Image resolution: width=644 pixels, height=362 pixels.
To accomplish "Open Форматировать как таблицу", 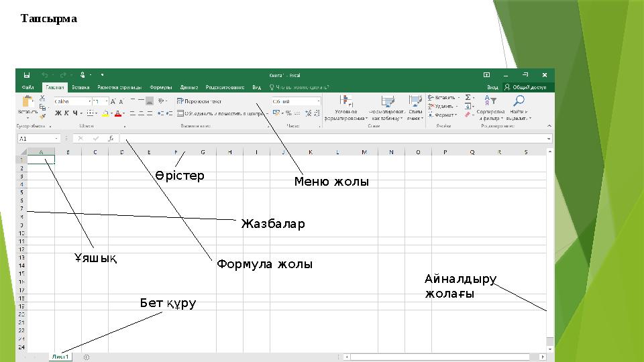I will (386, 108).
